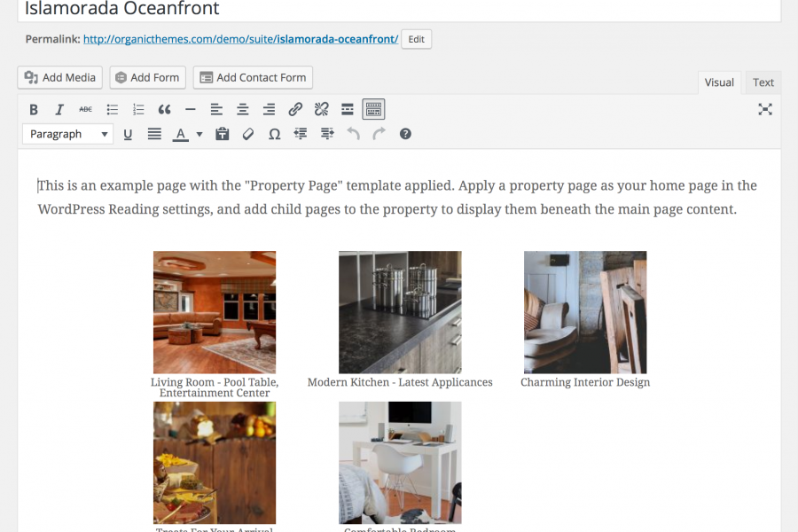Insert or edit a link

pos(295,109)
